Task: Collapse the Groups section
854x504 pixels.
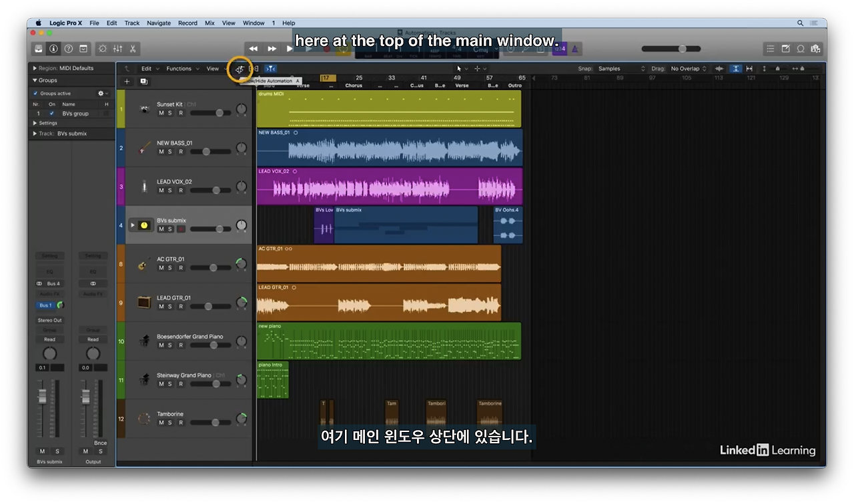Action: coord(35,81)
